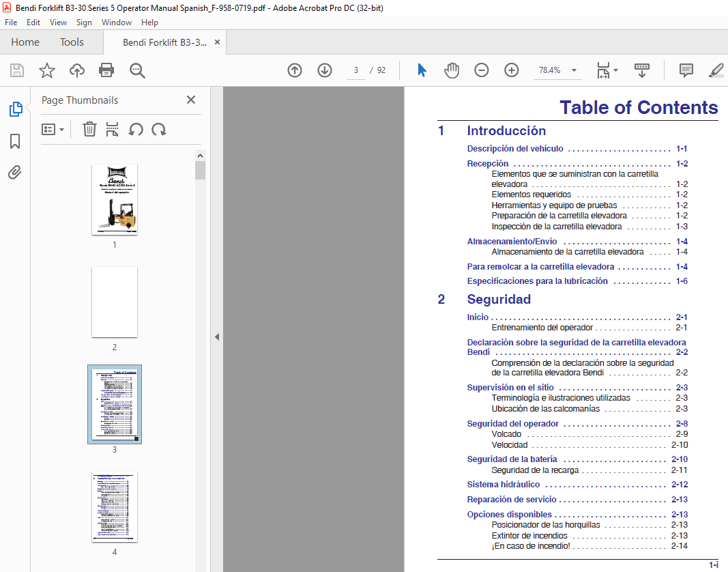The image size is (728, 572).
Task: Upload file to cloud icon
Action: [x=77, y=70]
